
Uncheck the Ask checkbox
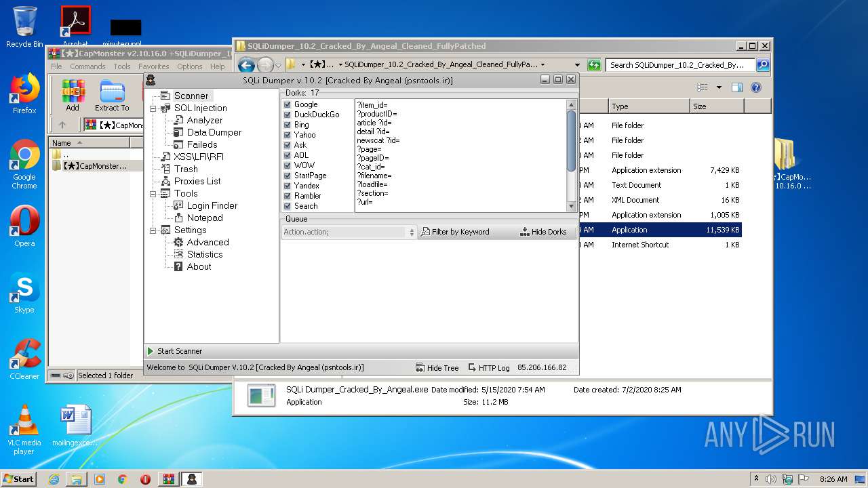288,145
